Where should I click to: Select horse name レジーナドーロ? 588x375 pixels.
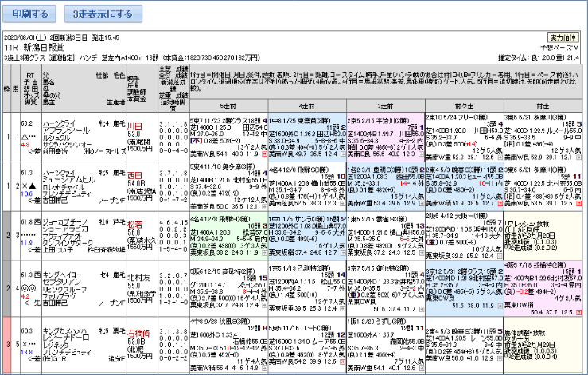65,338
